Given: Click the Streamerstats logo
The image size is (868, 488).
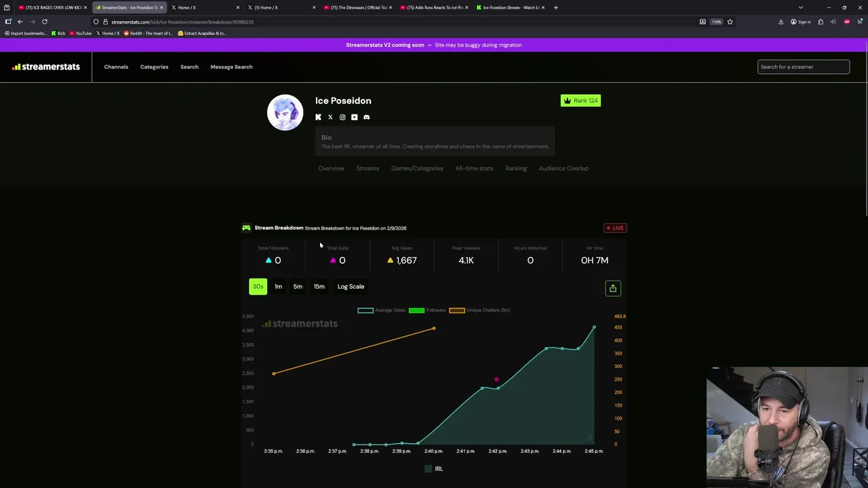Looking at the screenshot, I should (x=45, y=66).
